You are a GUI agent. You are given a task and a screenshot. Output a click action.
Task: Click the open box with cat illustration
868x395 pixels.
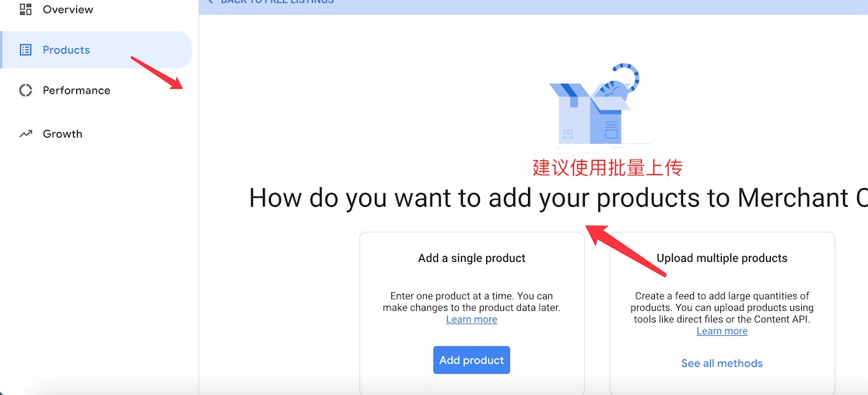tap(594, 105)
